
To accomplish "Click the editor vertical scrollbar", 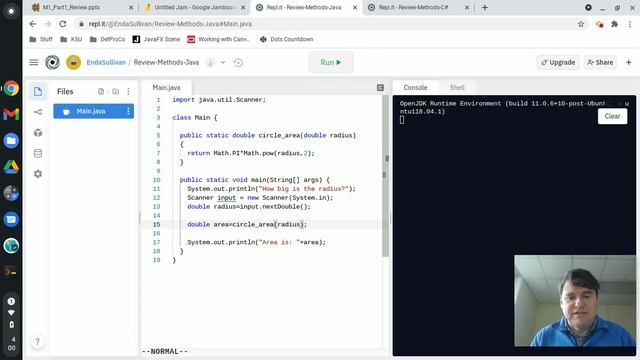I will coord(385,176).
